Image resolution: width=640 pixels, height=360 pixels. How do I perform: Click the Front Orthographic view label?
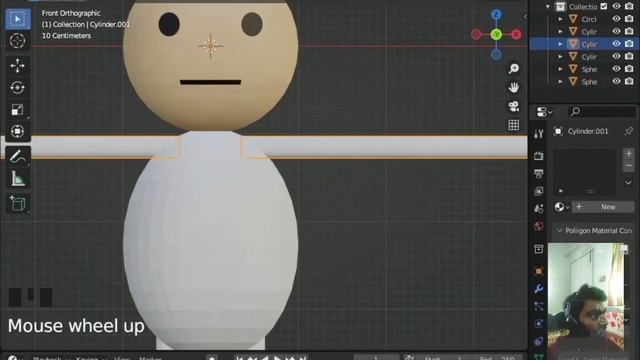pyautogui.click(x=71, y=13)
